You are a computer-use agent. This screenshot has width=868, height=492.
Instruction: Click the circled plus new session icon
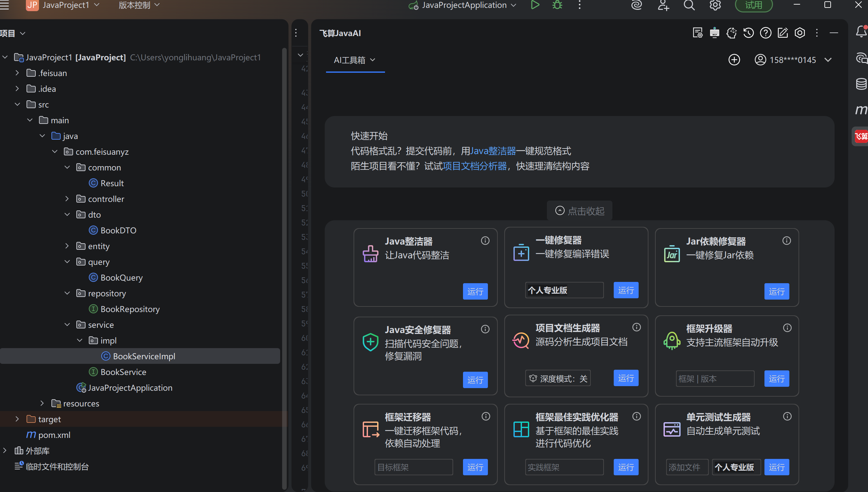click(x=734, y=60)
